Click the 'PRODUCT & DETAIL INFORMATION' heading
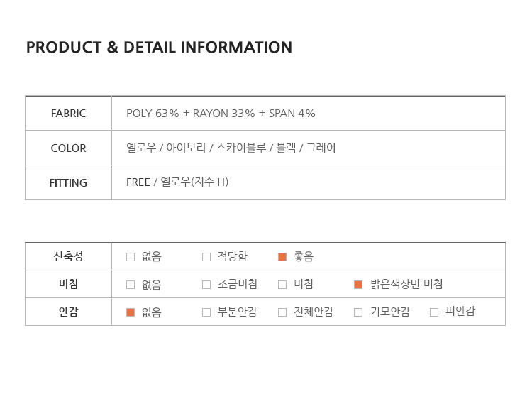 pos(159,48)
